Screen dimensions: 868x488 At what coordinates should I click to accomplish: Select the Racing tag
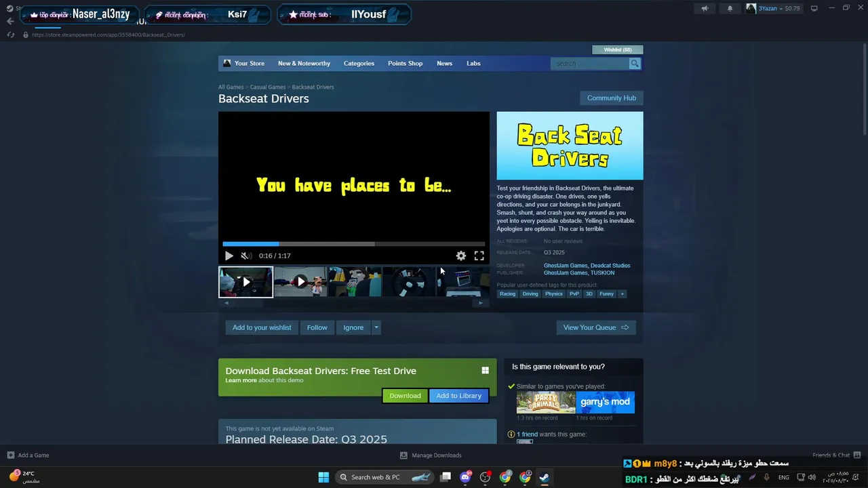[x=507, y=294]
